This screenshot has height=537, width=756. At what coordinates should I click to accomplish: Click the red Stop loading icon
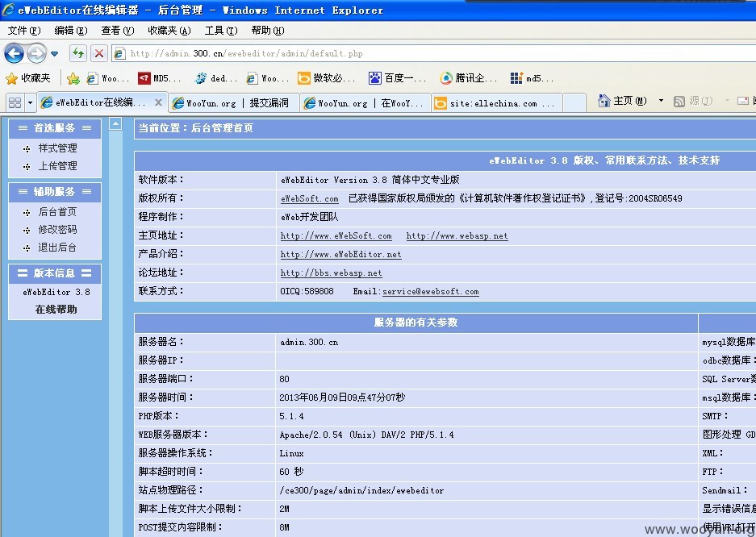click(99, 53)
